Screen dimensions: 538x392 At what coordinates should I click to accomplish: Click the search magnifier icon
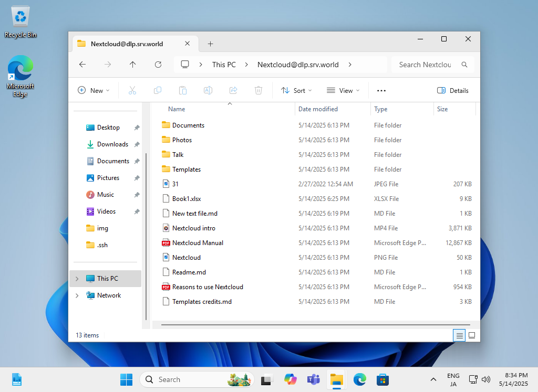pyautogui.click(x=464, y=65)
